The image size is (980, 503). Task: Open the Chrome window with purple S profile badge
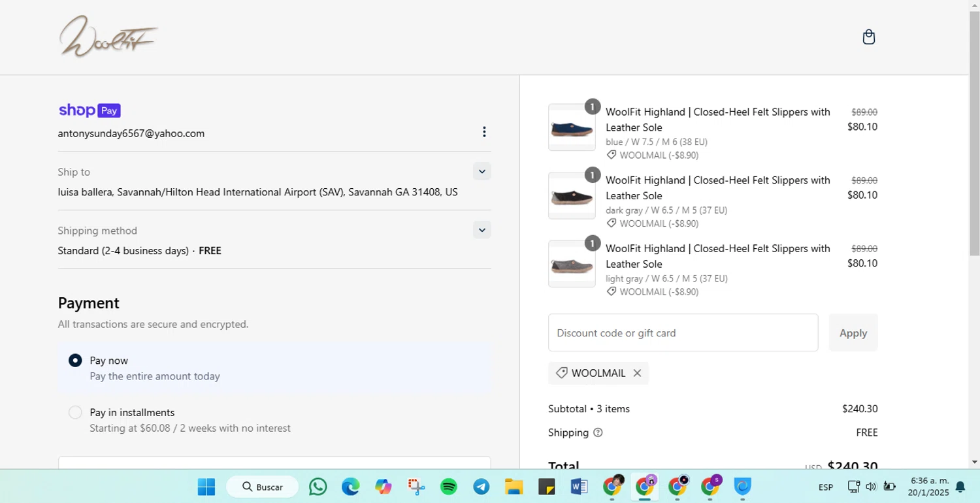click(711, 486)
